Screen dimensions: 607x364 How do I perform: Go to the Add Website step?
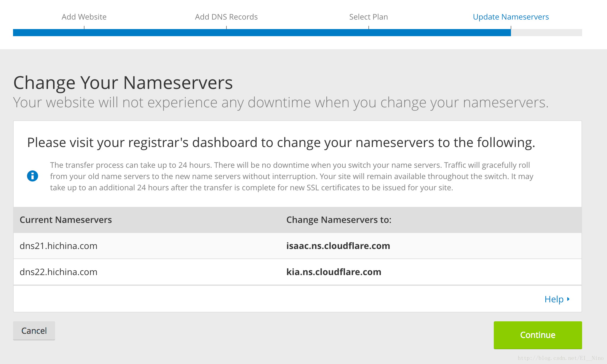click(x=84, y=17)
